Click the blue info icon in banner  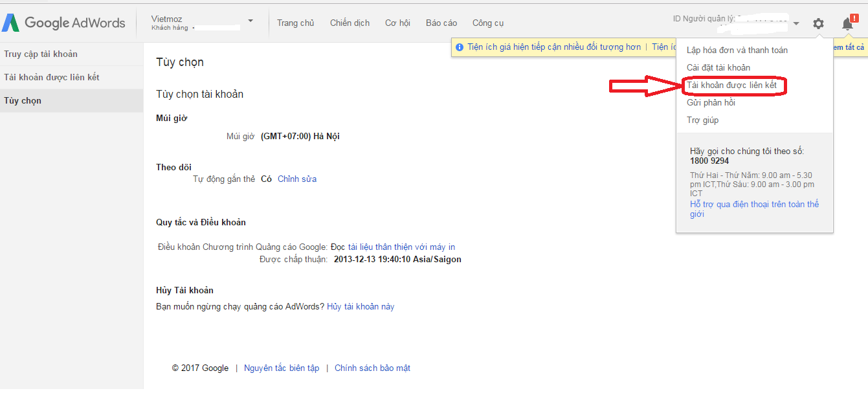point(460,47)
